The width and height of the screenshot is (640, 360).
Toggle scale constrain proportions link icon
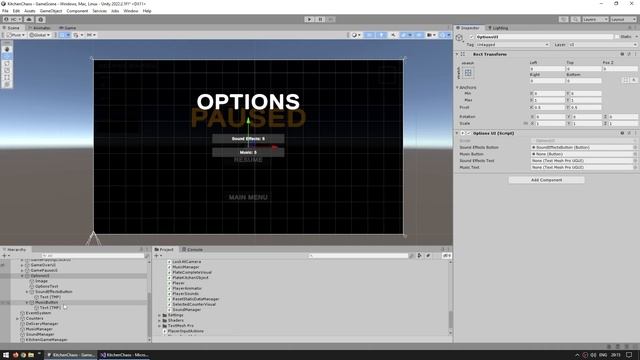point(526,123)
